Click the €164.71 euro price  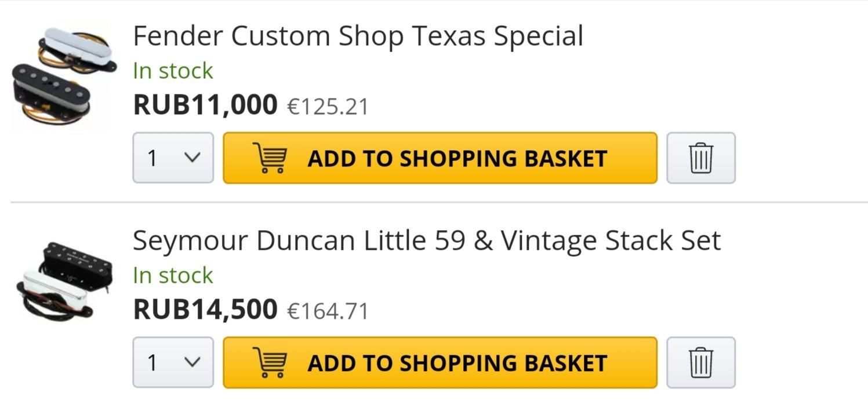(328, 311)
